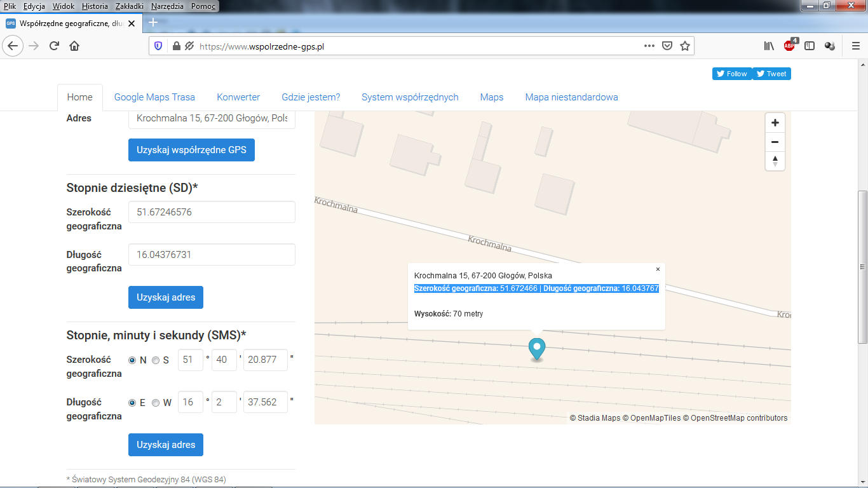Image resolution: width=868 pixels, height=488 pixels.
Task: Follow the site on Twitter
Action: pos(732,74)
